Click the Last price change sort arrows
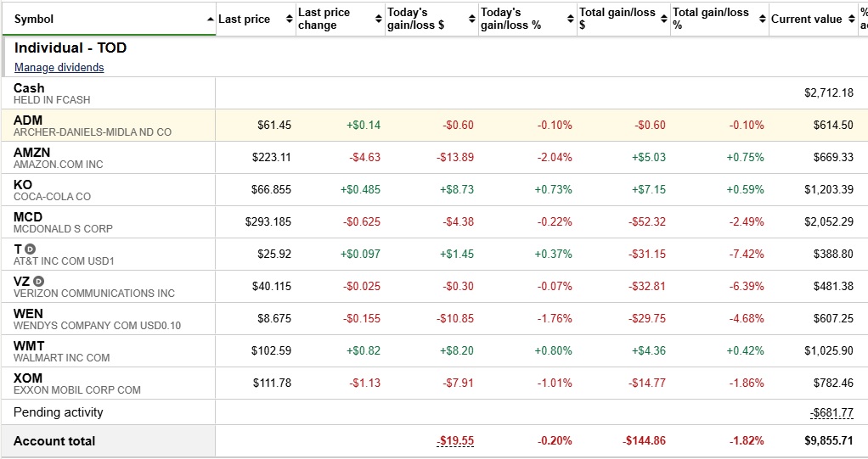The image size is (868, 459). (x=379, y=19)
